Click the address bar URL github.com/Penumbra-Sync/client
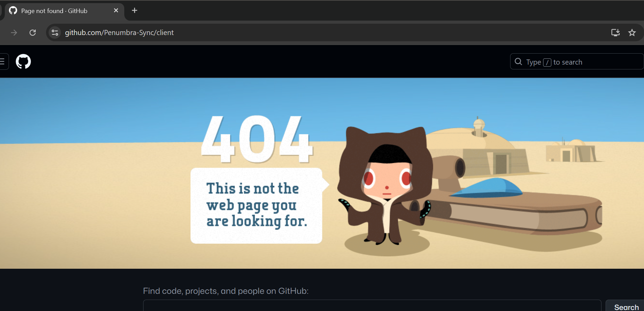Viewport: 644px width, 311px height. point(119,33)
